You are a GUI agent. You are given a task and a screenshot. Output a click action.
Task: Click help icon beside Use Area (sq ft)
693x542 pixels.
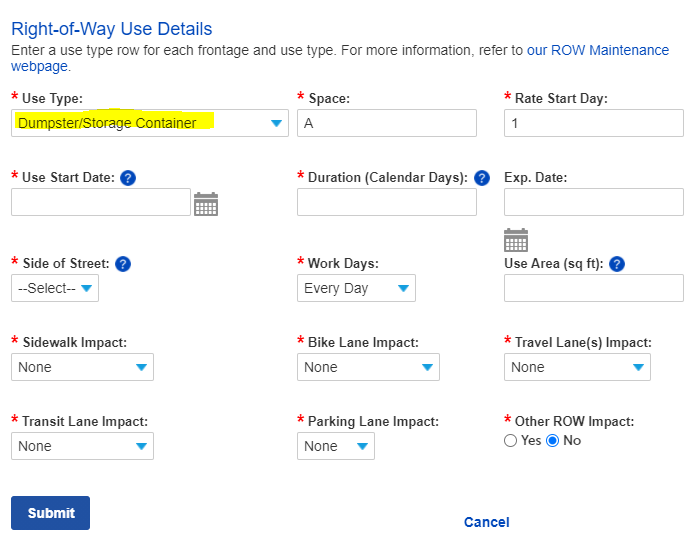(x=617, y=264)
